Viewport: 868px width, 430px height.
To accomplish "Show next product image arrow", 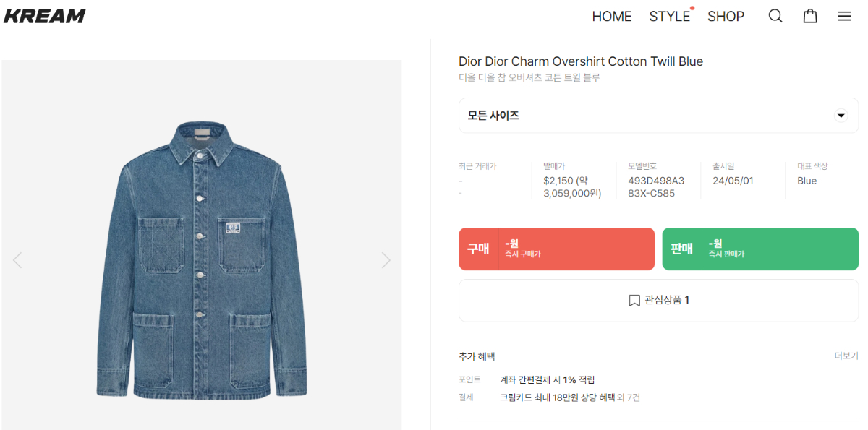I will point(386,260).
